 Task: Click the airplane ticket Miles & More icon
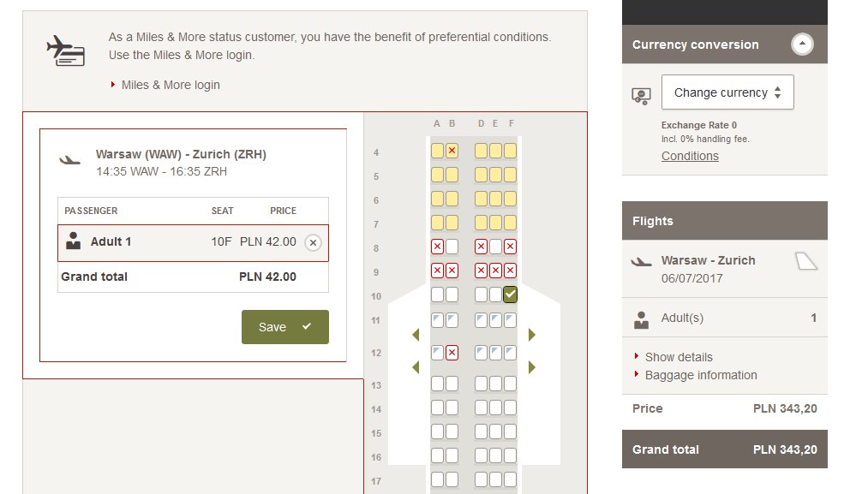point(65,50)
